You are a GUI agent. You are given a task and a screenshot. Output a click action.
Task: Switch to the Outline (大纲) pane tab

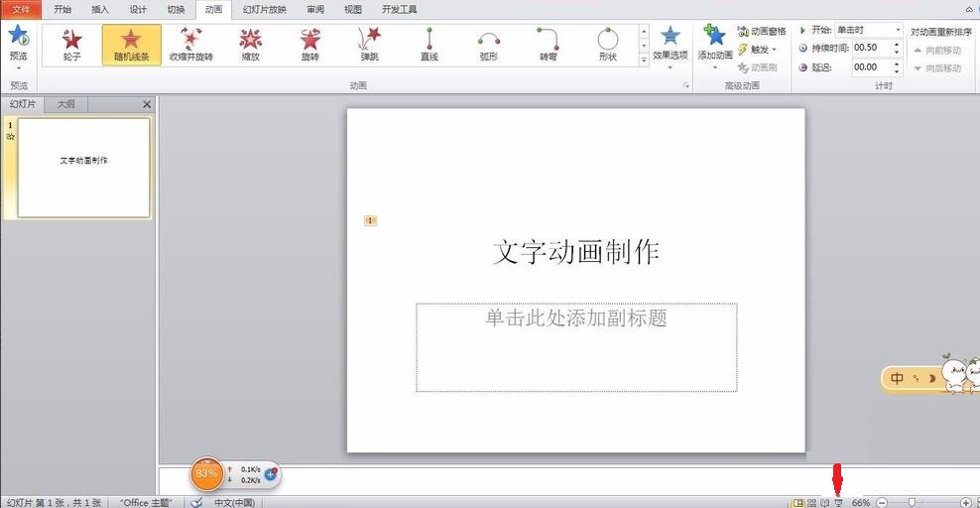(66, 104)
